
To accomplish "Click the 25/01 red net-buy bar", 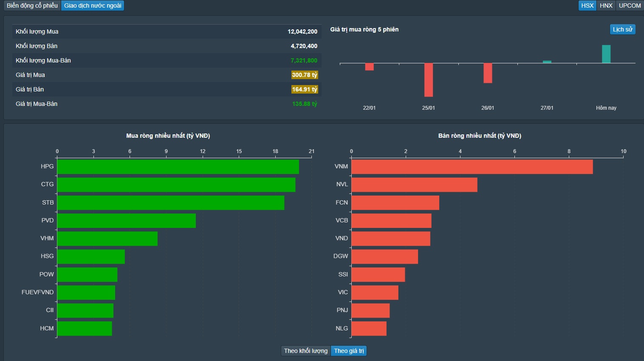I will tap(428, 80).
